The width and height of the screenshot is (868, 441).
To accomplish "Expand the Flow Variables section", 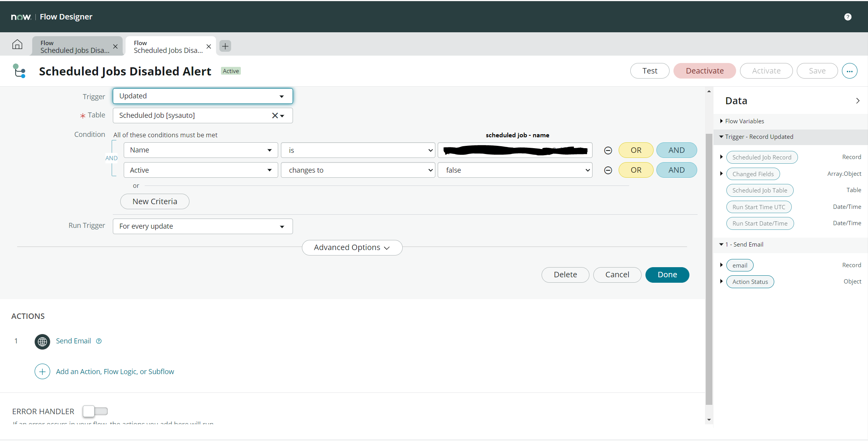I will 721,121.
